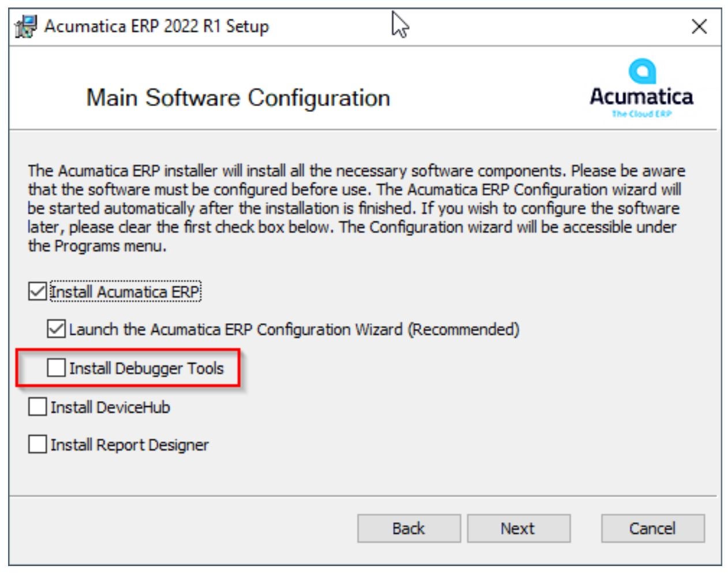Click the Main Software Configuration heading
Image resolution: width=728 pixels, height=573 pixels.
coord(238,98)
